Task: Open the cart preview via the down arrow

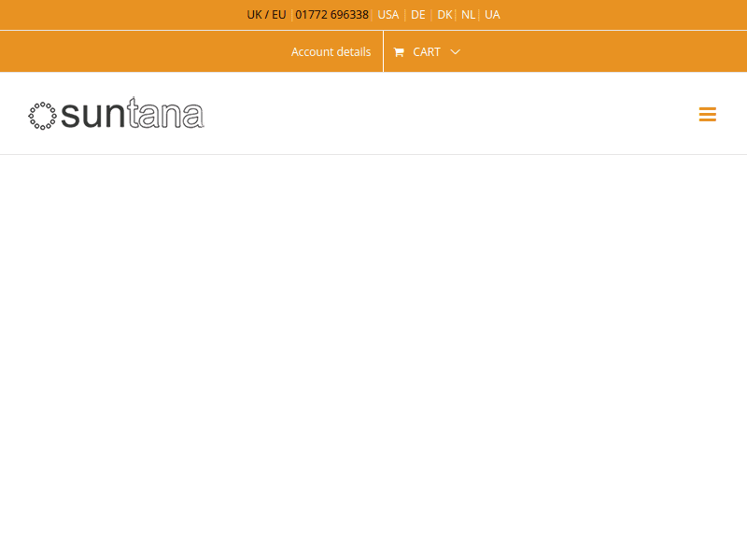Action: [455, 53]
